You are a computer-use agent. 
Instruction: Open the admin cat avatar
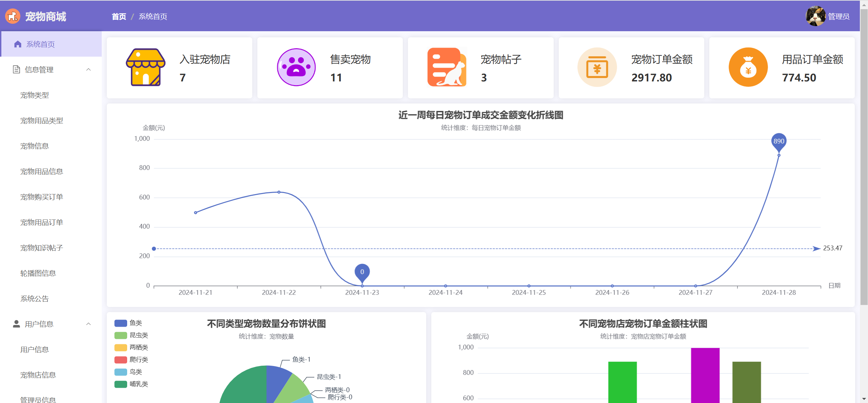point(815,16)
